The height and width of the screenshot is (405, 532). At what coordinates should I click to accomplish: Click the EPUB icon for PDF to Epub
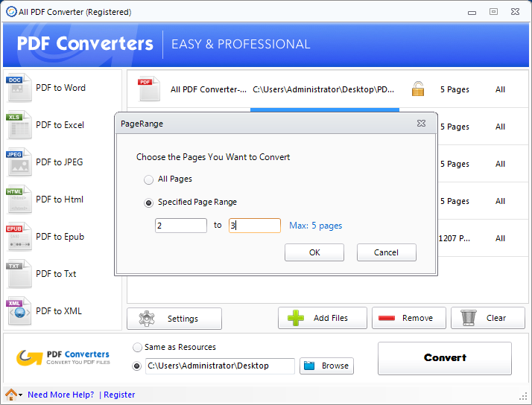point(19,237)
